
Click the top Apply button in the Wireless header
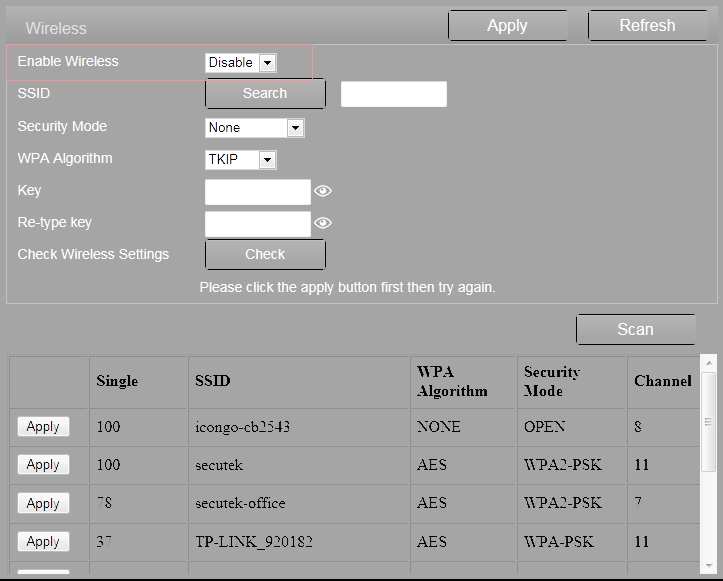point(507,26)
